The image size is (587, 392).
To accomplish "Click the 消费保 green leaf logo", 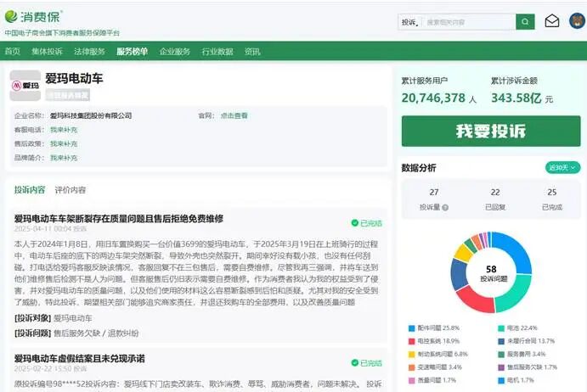I will point(11,16).
